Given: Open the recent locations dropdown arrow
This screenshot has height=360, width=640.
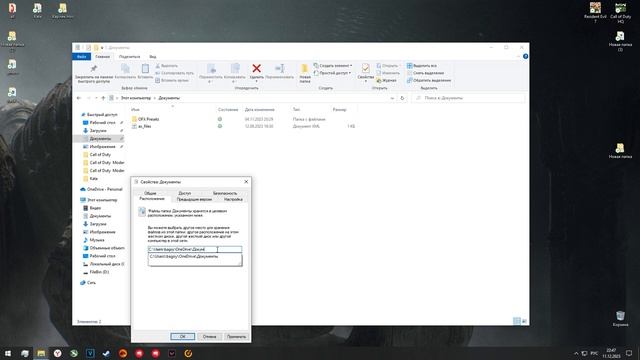Looking at the screenshot, I should click(96, 98).
